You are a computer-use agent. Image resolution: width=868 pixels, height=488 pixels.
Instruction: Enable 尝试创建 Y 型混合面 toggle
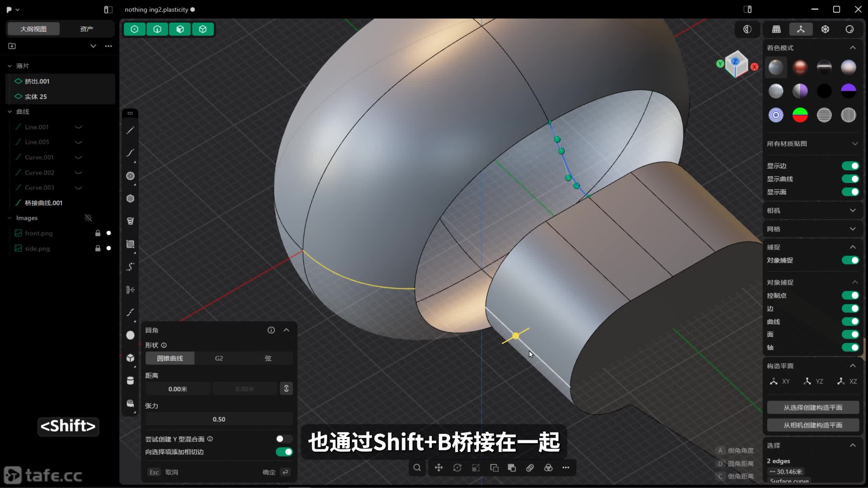pyautogui.click(x=284, y=439)
